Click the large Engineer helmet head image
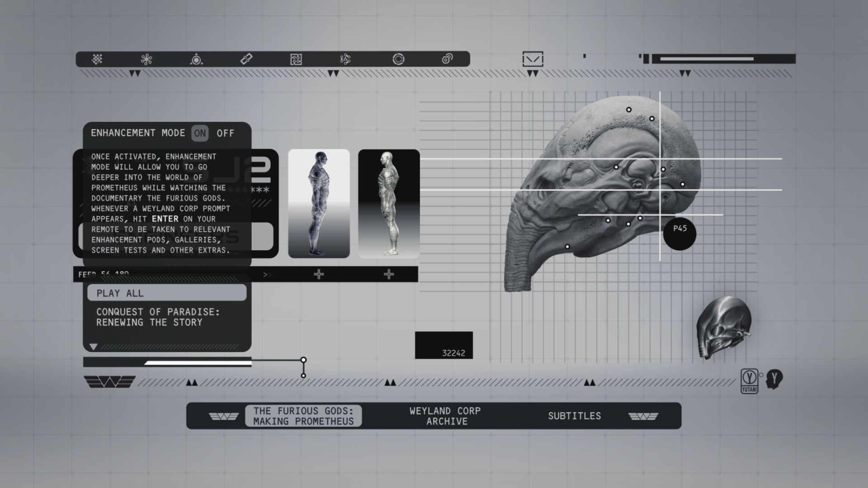 pos(604,194)
